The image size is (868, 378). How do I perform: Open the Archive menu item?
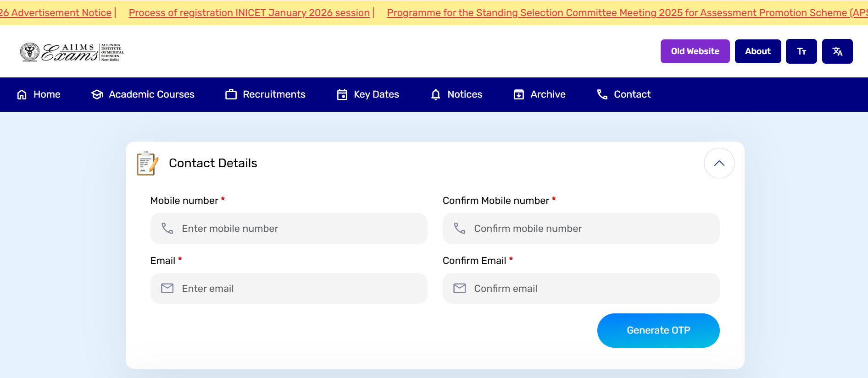540,94
